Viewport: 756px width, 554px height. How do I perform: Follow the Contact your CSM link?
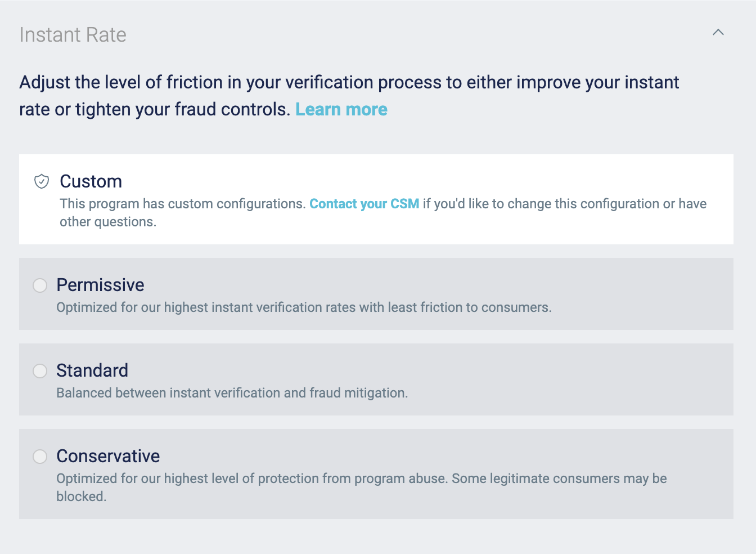pos(364,204)
